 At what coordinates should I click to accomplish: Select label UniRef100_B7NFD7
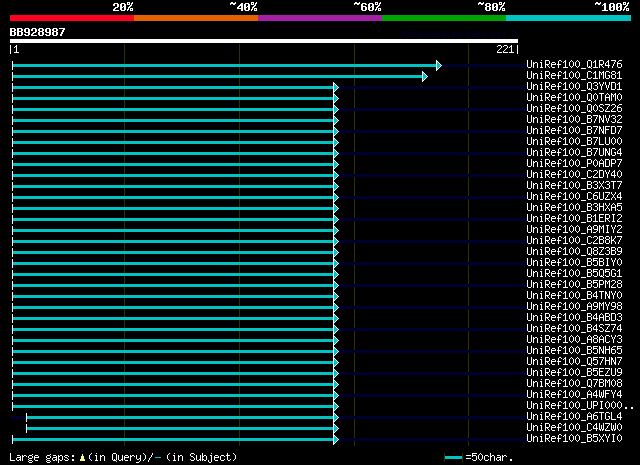click(574, 130)
